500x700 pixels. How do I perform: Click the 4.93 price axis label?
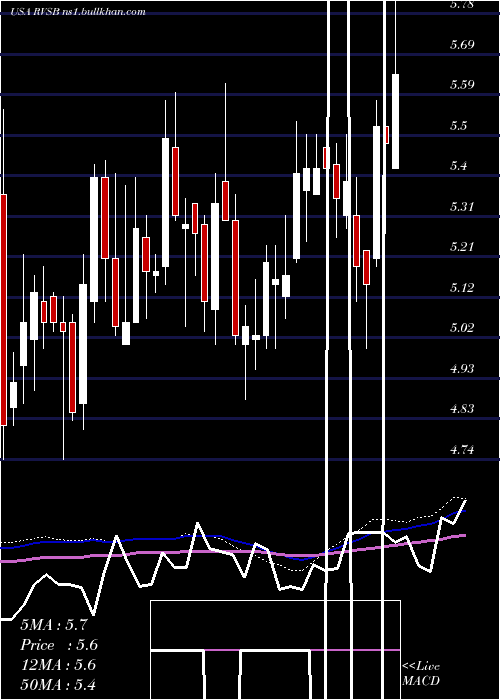[x=462, y=368]
